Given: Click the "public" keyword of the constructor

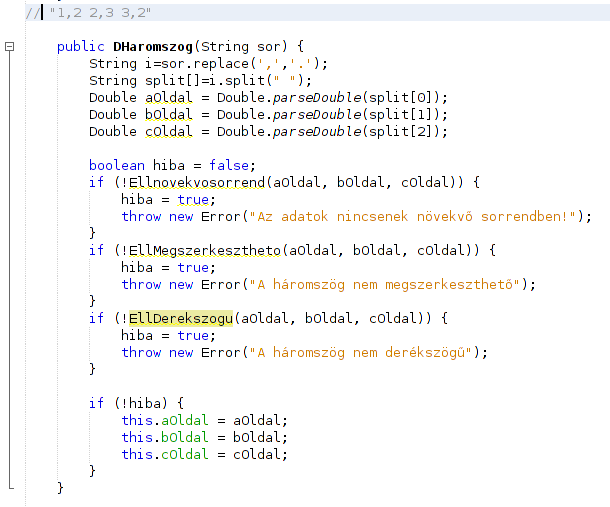Looking at the screenshot, I should [78, 47].
